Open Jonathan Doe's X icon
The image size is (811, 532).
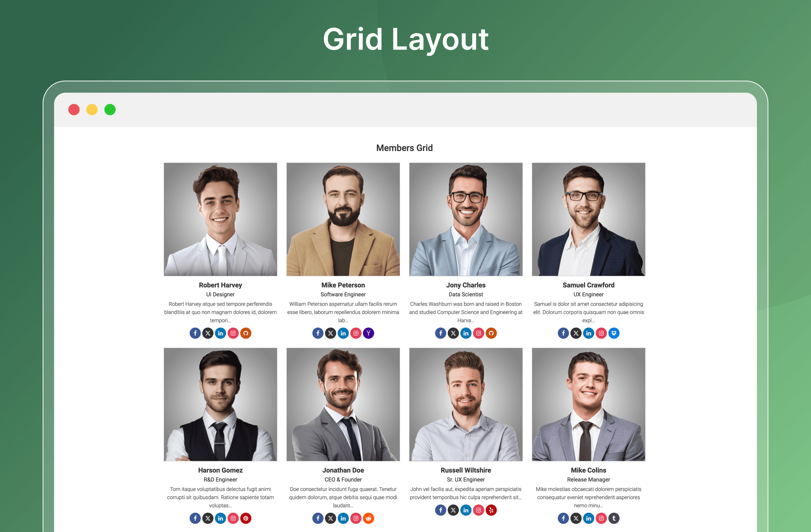[331, 518]
